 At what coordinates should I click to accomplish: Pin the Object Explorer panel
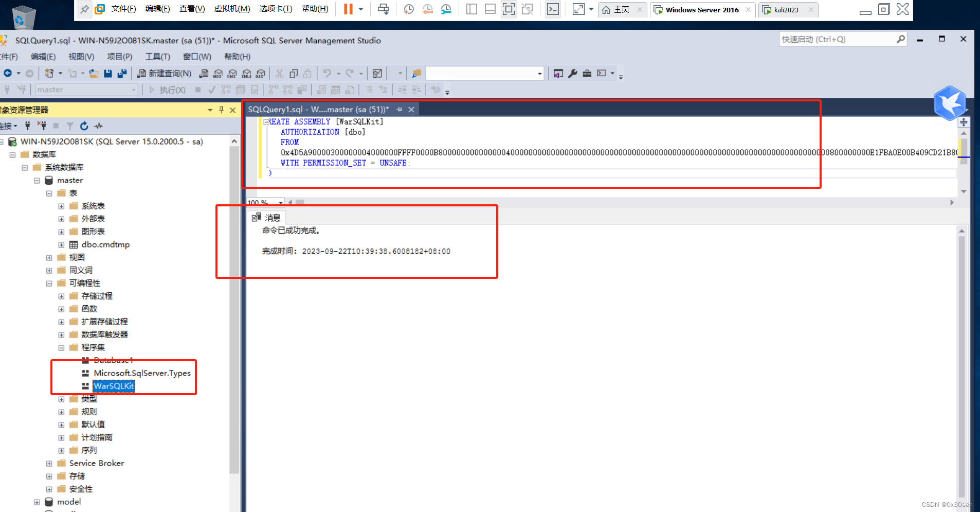pyautogui.click(x=222, y=110)
